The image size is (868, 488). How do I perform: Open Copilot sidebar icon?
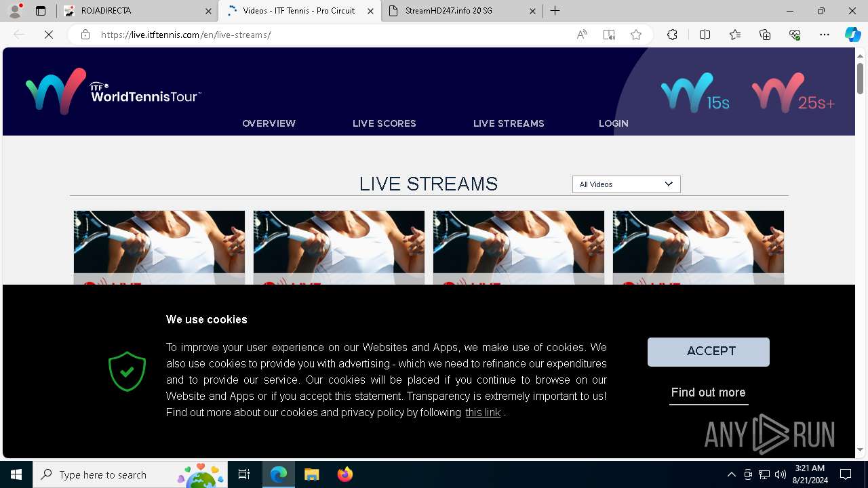click(852, 35)
